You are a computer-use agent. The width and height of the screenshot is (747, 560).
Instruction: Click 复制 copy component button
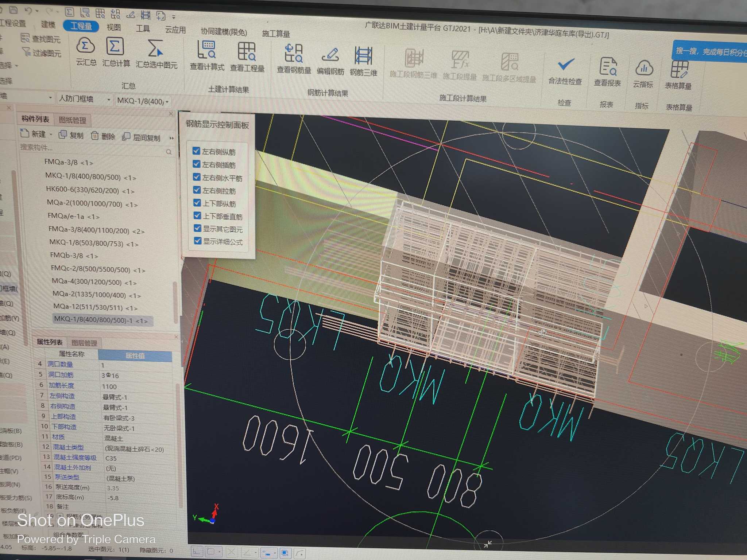point(71,135)
